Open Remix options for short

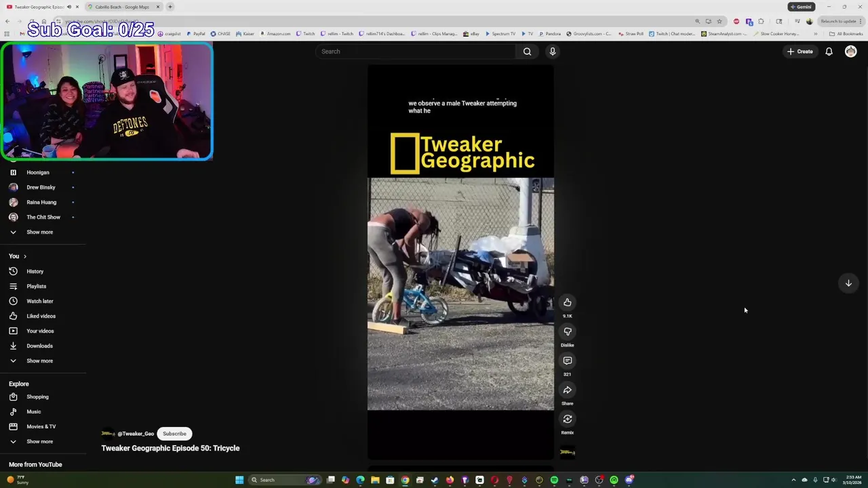[568, 419]
